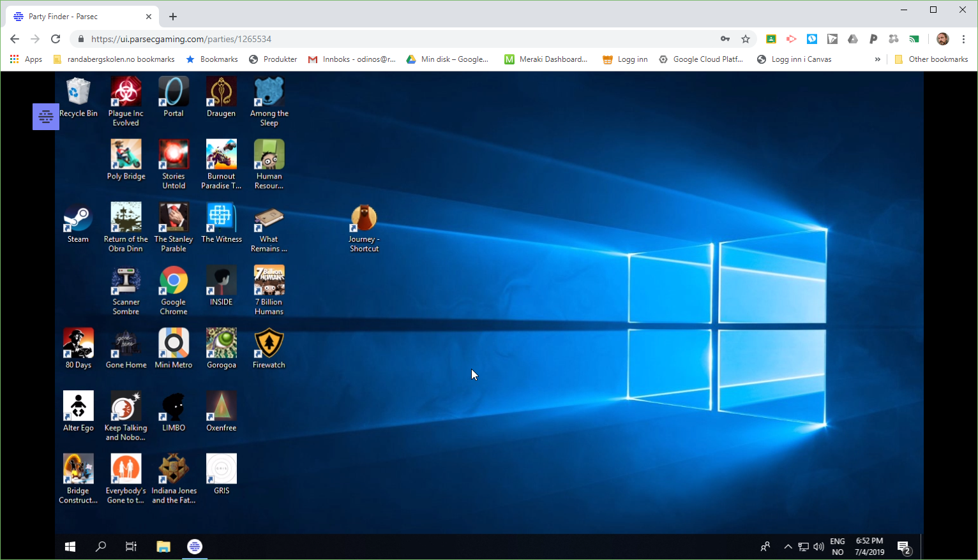This screenshot has width=978, height=560.
Task: Open the Recycle Bin desktop icon
Action: [79, 98]
